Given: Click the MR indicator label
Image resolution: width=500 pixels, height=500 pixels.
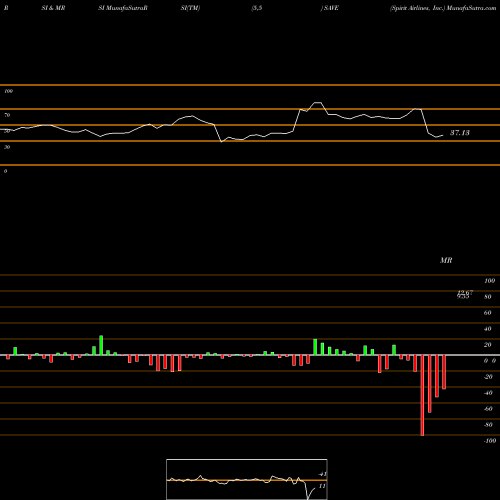Looking at the screenshot, I should 446,260.
